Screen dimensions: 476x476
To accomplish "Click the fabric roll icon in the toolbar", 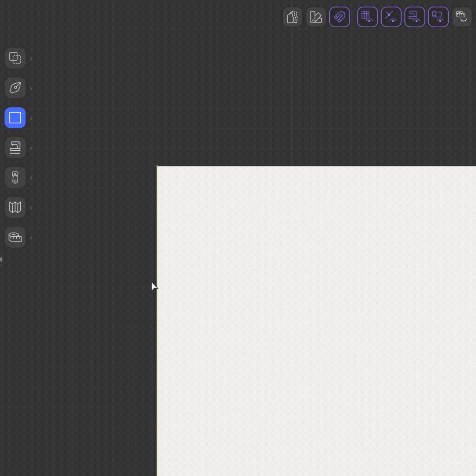I will point(438,17).
